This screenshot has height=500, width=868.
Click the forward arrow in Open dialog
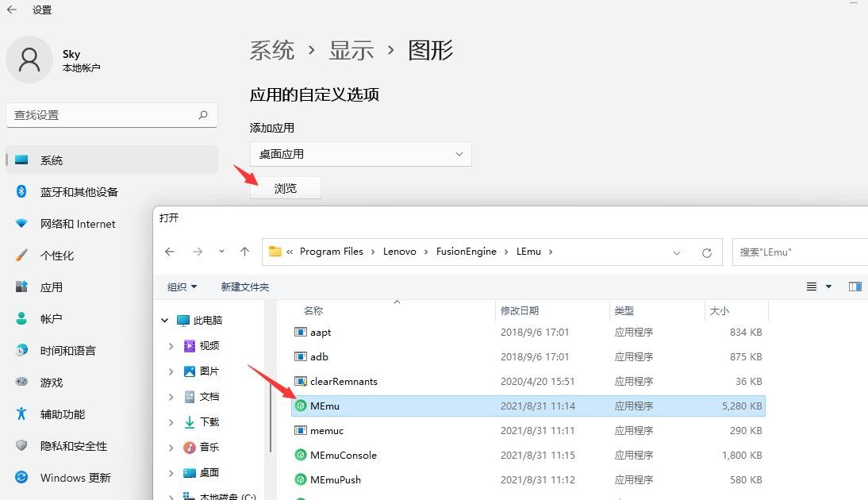tap(198, 252)
